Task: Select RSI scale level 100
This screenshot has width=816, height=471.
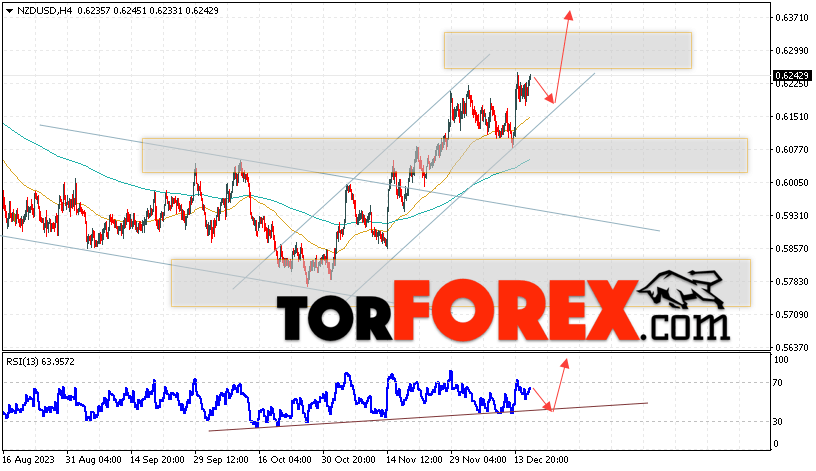Action: [782, 360]
